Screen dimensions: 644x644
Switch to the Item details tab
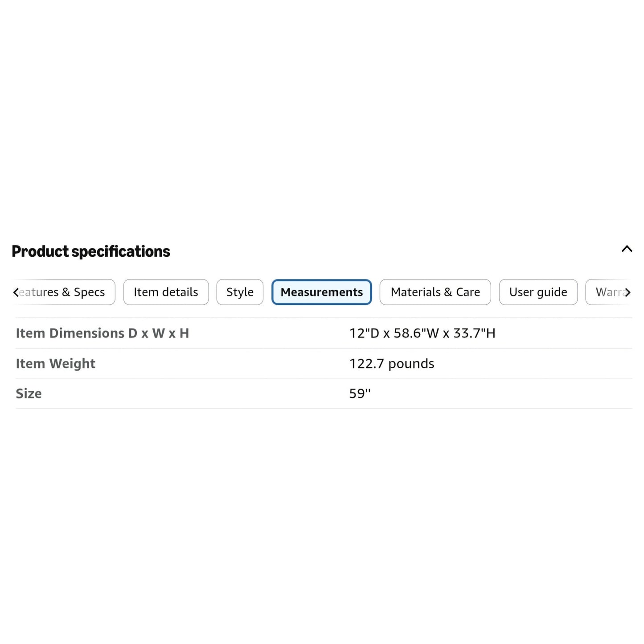(166, 292)
